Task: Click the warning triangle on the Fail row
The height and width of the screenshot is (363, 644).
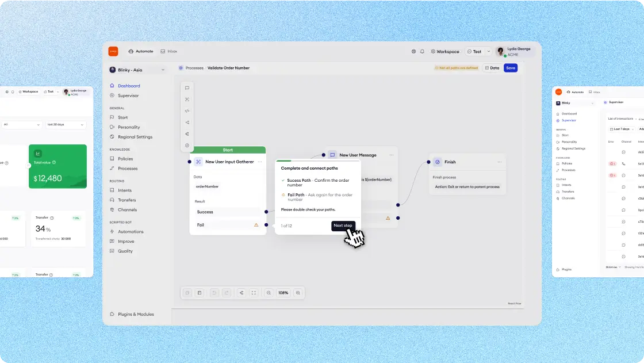Action: 256,225
